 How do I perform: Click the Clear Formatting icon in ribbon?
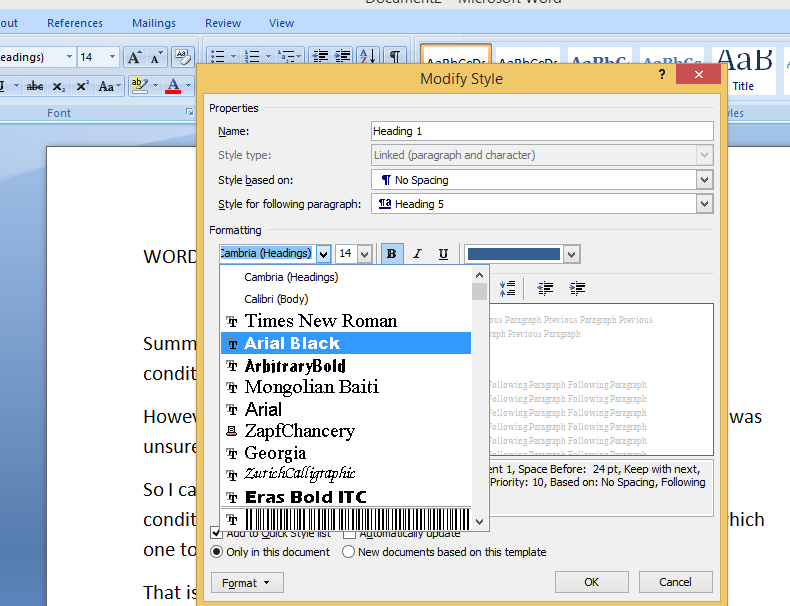tap(182, 57)
